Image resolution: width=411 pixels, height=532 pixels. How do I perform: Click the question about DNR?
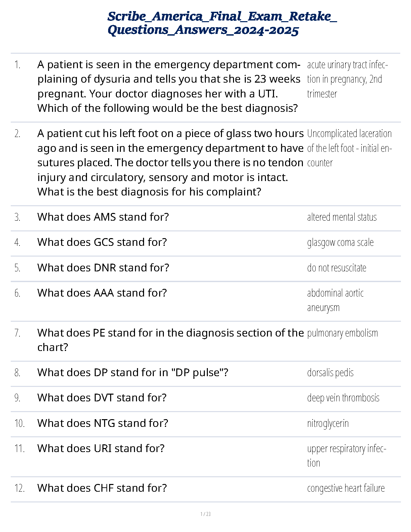103,268
